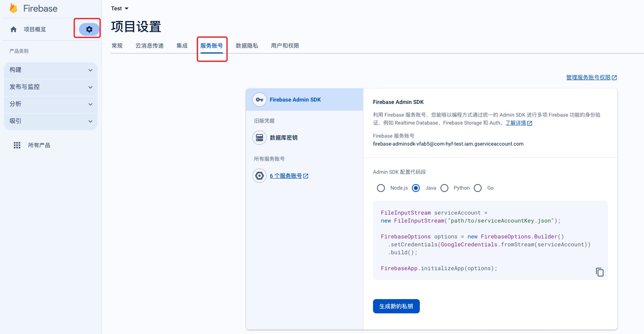Click the 项目设置 page heading
Image resolution: width=644 pixels, height=334 pixels.
tap(136, 27)
